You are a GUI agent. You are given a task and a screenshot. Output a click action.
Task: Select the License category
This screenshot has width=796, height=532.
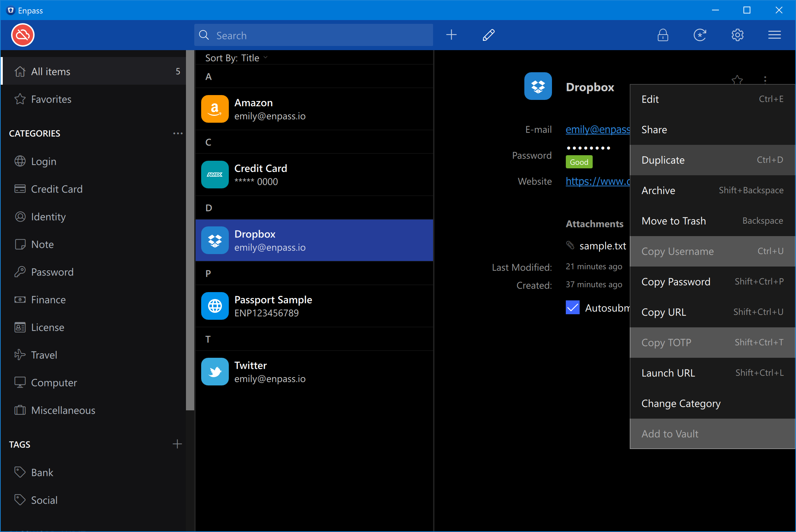93,327
